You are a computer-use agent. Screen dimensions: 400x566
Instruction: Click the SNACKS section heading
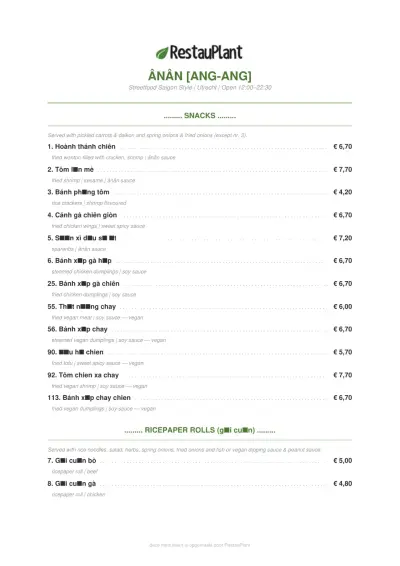(x=200, y=116)
